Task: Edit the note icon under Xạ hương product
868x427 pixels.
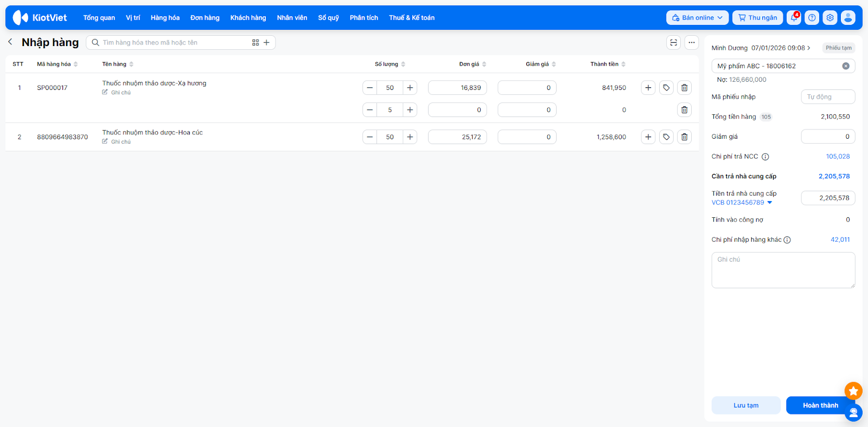Action: [105, 92]
